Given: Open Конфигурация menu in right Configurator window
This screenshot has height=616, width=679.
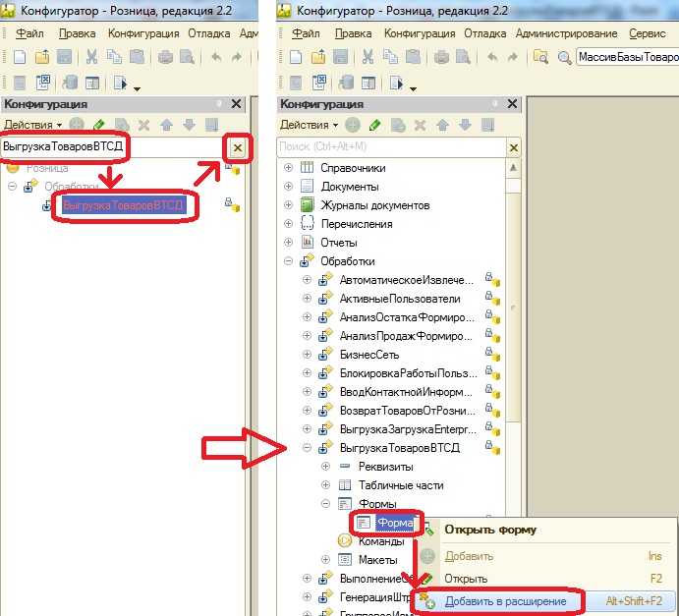Looking at the screenshot, I should click(420, 33).
